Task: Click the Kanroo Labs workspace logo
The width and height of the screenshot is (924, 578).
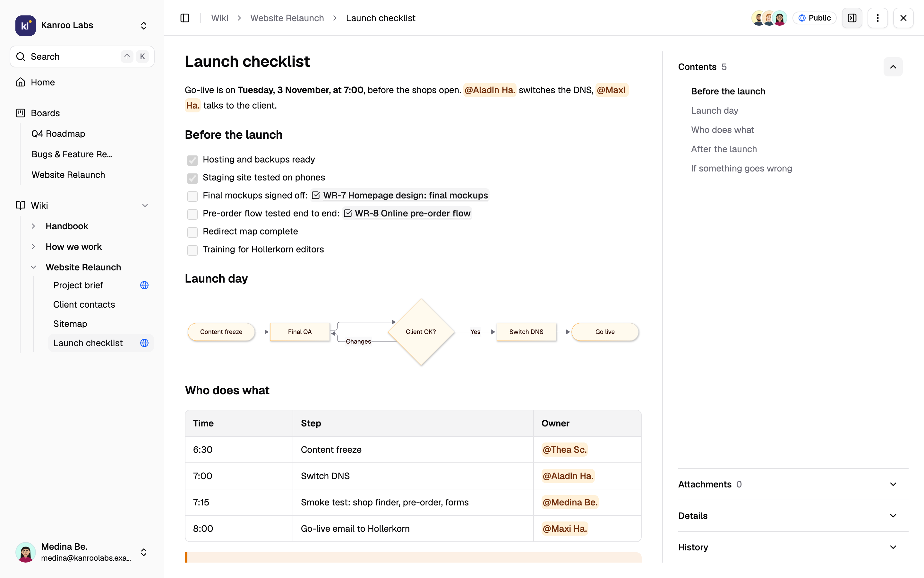Action: coord(26,25)
